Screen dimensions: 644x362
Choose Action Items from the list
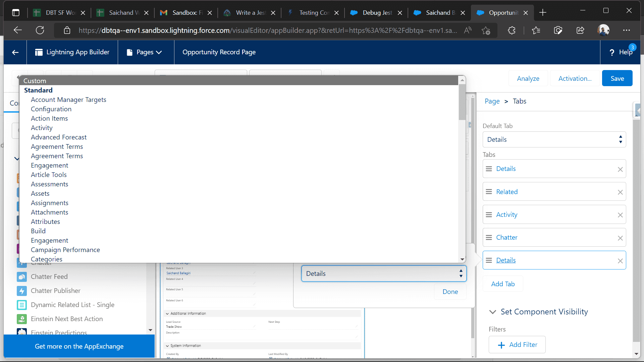coord(49,119)
